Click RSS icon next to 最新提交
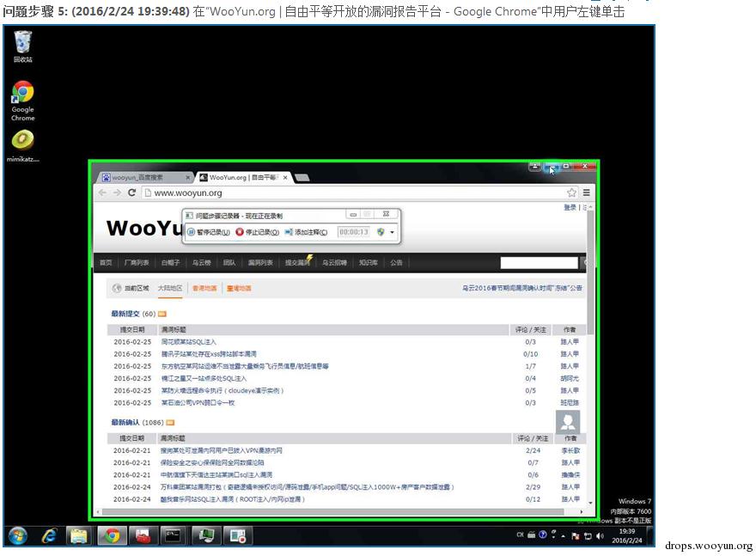This screenshot has width=756, height=556. tap(162, 314)
